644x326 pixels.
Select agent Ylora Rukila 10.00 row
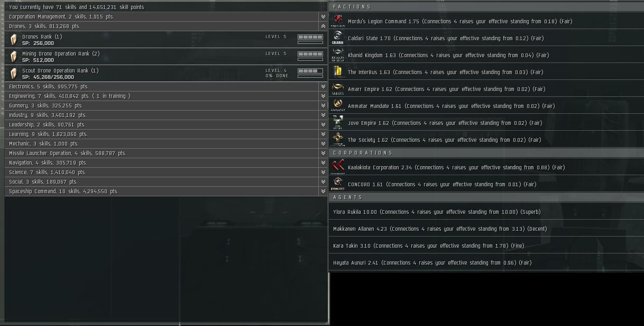(x=486, y=212)
